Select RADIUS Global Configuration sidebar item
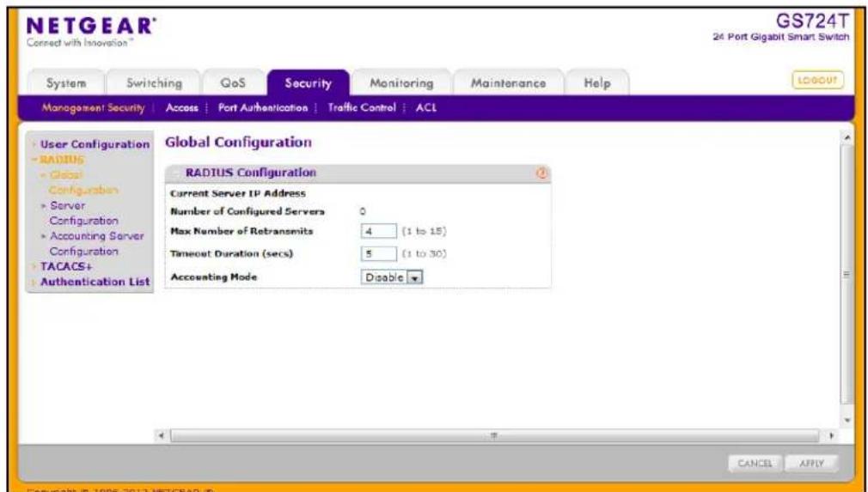 click(x=83, y=182)
